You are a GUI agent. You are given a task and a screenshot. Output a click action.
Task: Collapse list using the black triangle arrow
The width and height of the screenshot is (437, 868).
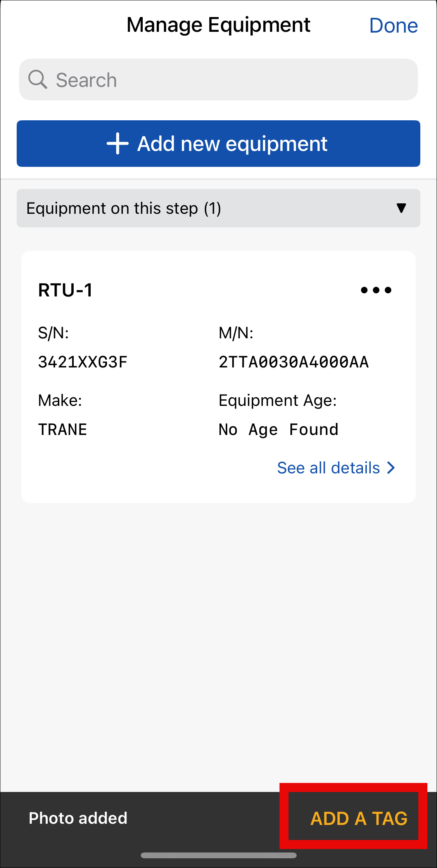click(x=401, y=208)
